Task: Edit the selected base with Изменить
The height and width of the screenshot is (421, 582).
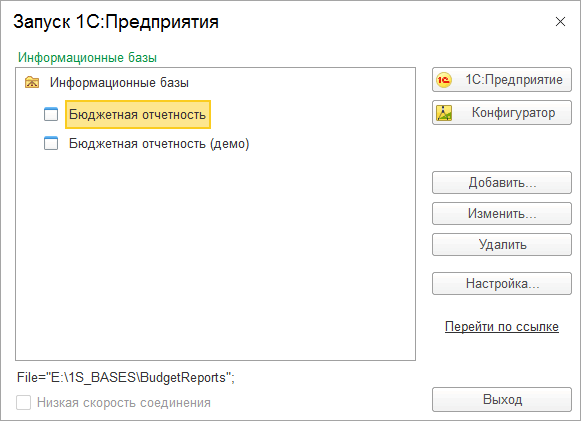Action: pyautogui.click(x=502, y=213)
